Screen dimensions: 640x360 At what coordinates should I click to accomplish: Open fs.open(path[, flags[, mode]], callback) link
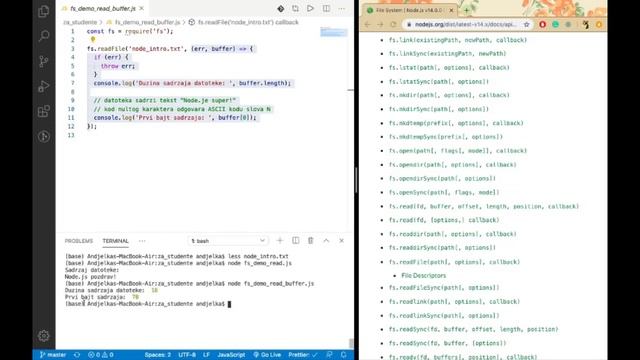click(458, 151)
